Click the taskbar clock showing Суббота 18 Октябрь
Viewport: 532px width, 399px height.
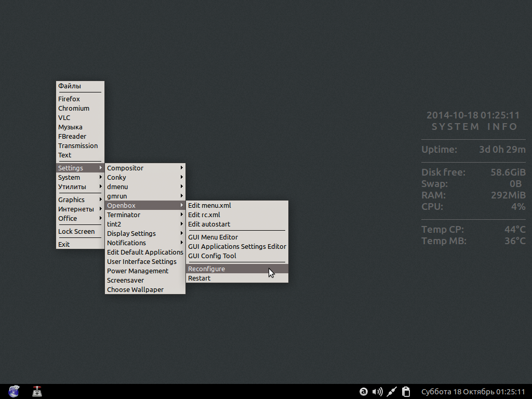tap(473, 392)
